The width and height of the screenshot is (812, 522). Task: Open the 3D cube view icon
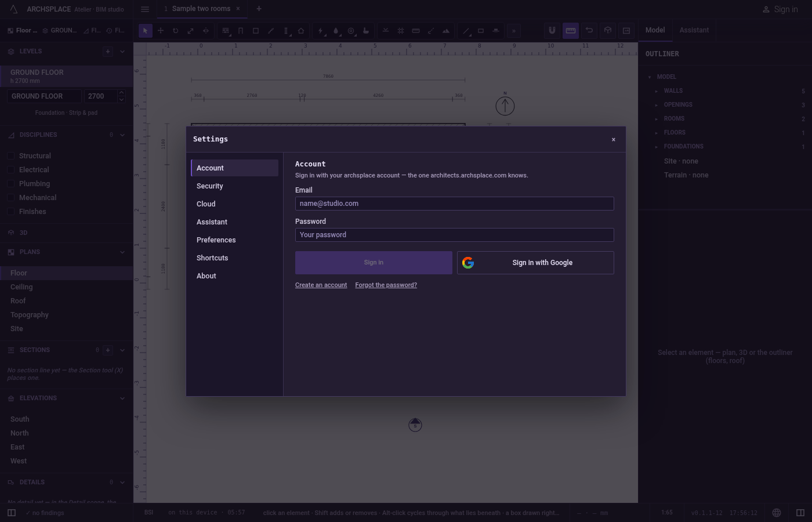tap(608, 30)
